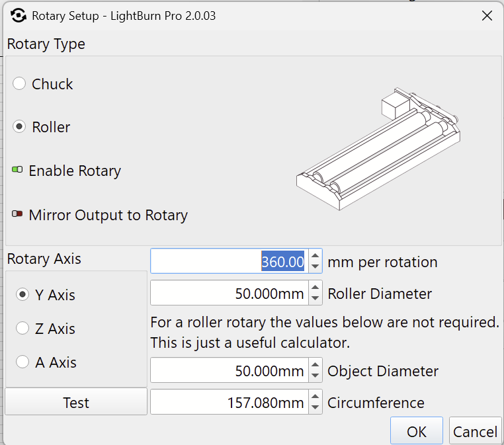Decrease Roller Diameter using down arrow

(x=315, y=298)
